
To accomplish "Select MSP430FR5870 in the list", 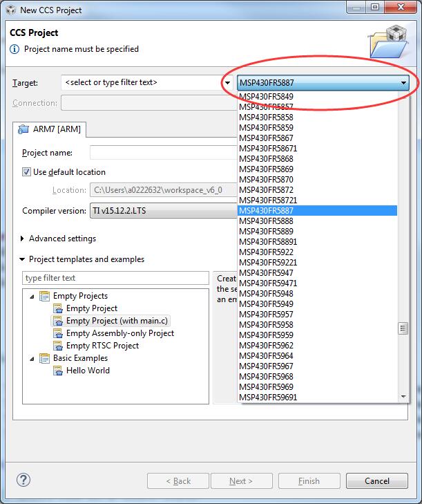I will point(317,180).
